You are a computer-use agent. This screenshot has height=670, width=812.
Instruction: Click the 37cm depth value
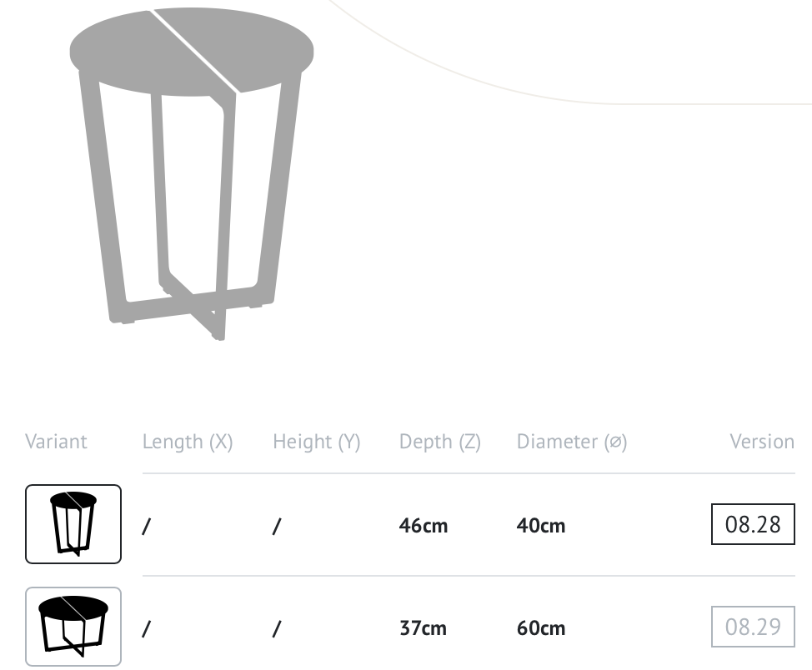(423, 628)
